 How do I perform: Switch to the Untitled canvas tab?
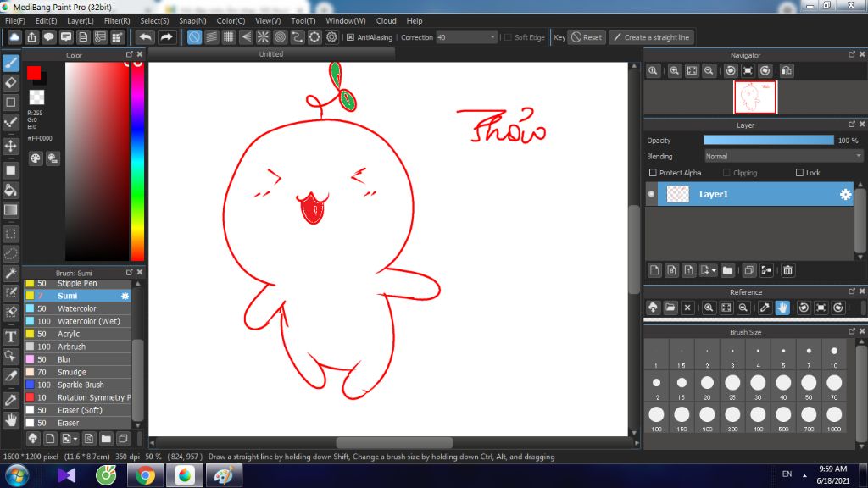[271, 53]
